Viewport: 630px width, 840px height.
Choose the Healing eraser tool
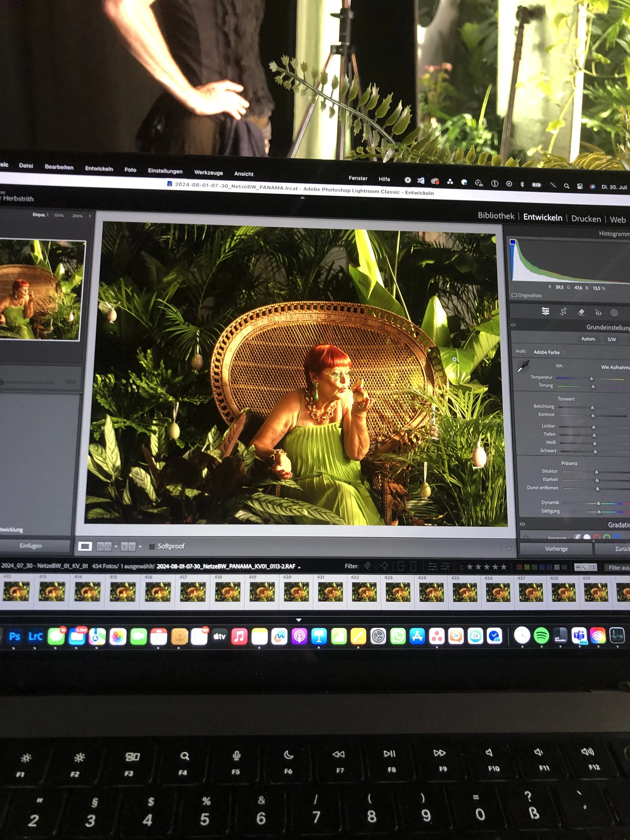[581, 312]
